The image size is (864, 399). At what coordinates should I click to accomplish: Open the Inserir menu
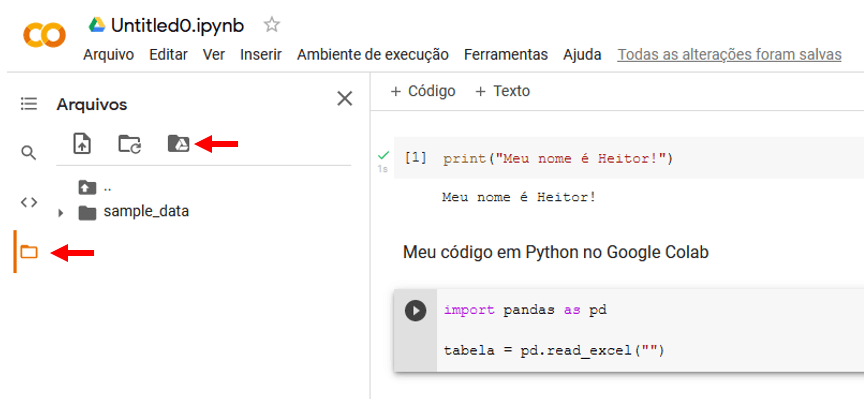click(261, 55)
